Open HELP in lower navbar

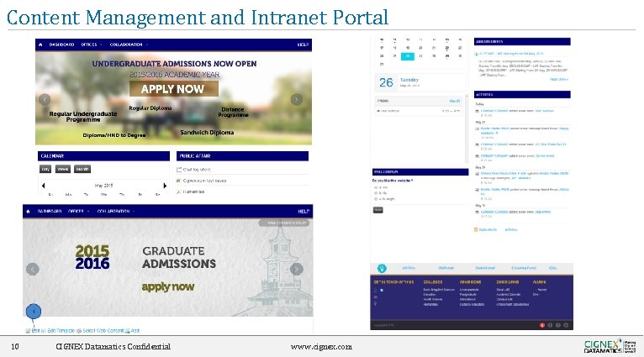(x=304, y=212)
